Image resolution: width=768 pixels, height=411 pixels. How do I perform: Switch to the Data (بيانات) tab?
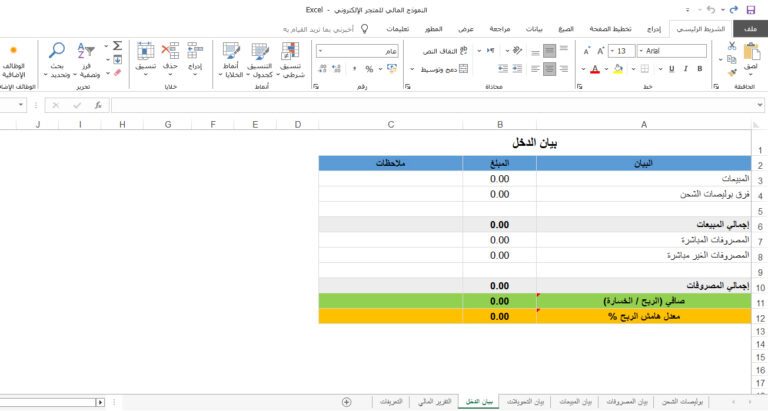tap(534, 29)
